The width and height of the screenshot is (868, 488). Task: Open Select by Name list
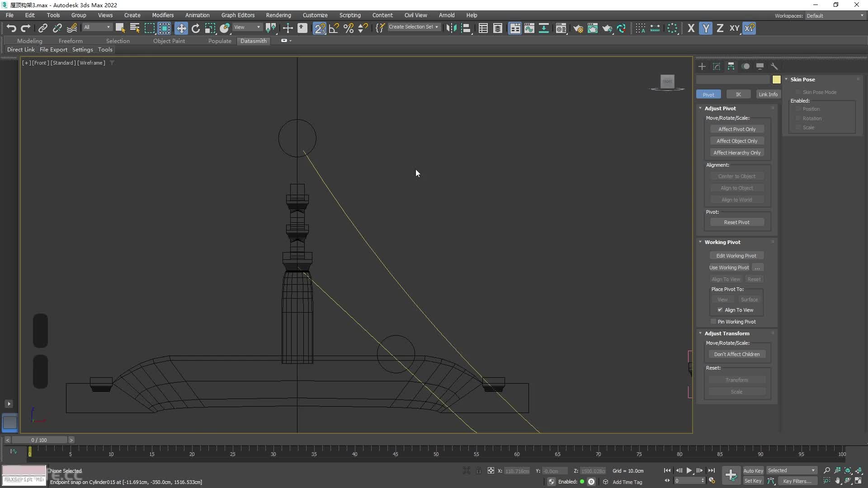tap(135, 28)
